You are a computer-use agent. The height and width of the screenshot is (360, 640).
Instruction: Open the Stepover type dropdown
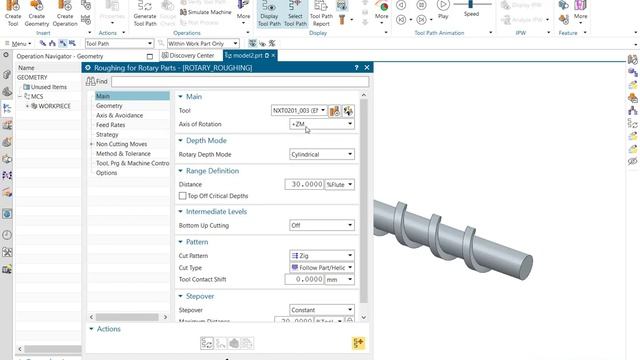(322, 310)
